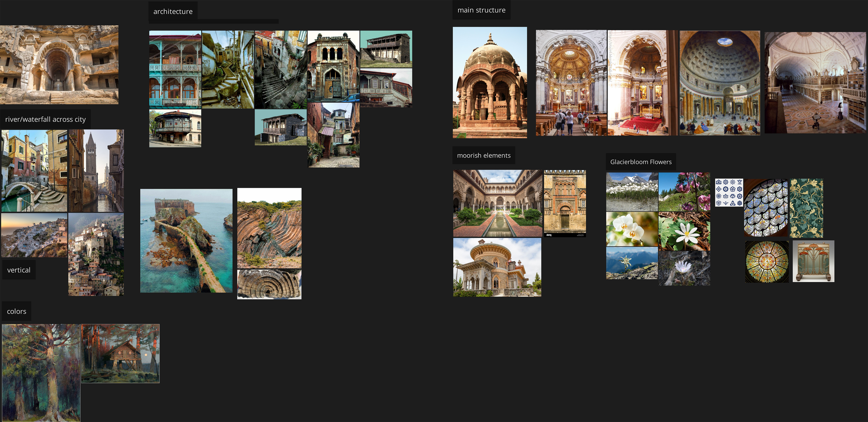Select the stacked hillside village photo
This screenshot has height=422, width=868.
tap(96, 254)
